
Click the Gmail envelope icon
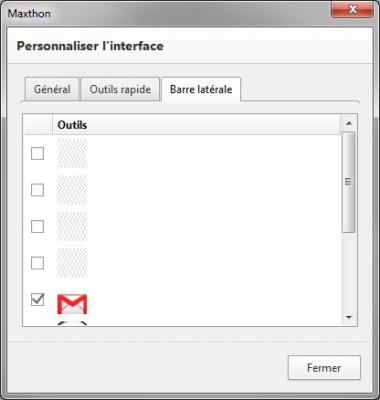click(x=72, y=304)
